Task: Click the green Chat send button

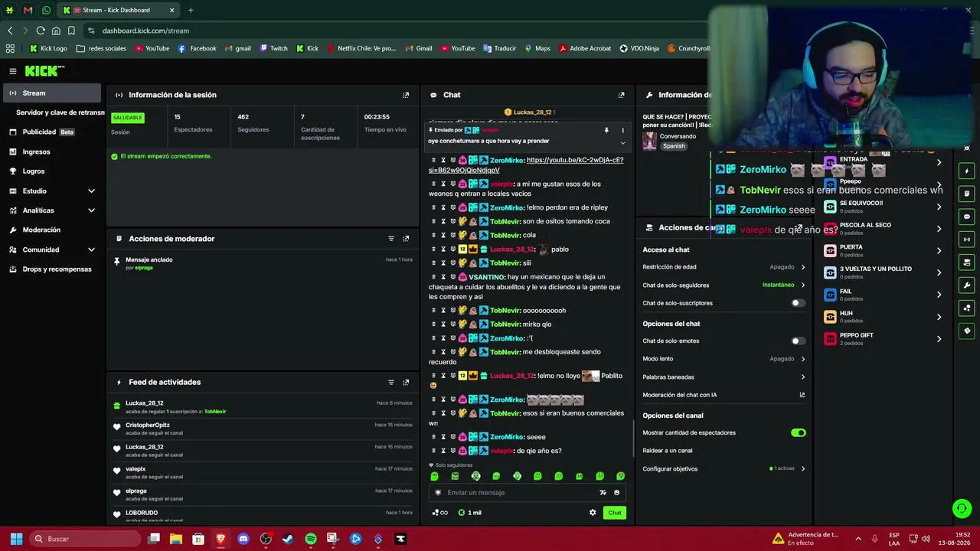Action: [615, 513]
